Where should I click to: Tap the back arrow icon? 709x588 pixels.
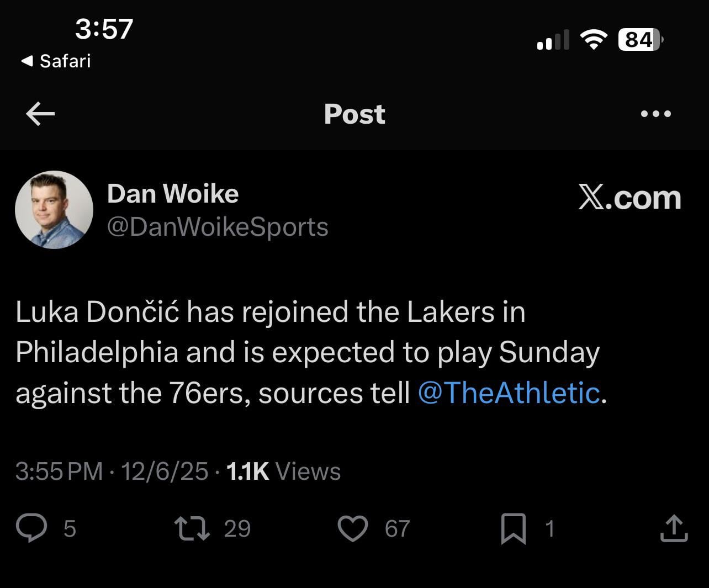[40, 114]
